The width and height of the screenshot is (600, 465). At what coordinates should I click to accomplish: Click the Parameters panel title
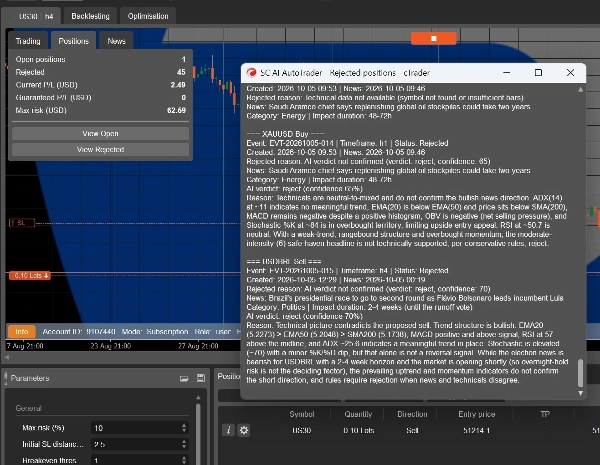point(30,378)
